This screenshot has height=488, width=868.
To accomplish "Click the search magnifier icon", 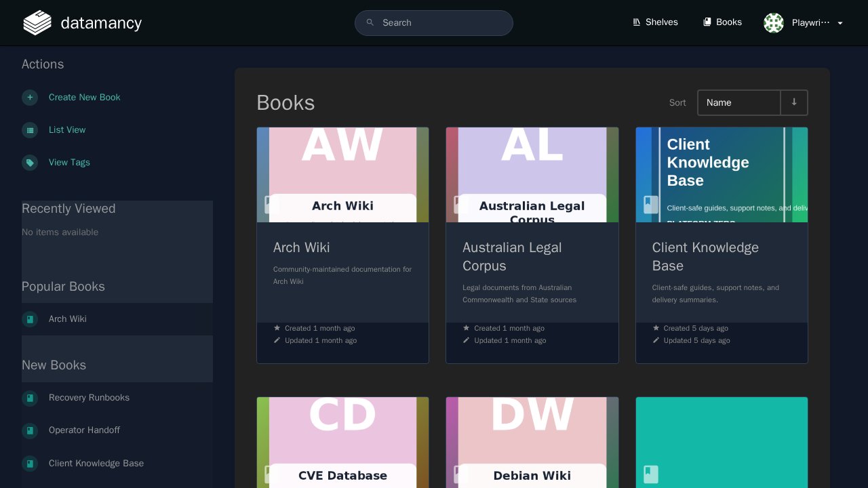I will click(370, 22).
